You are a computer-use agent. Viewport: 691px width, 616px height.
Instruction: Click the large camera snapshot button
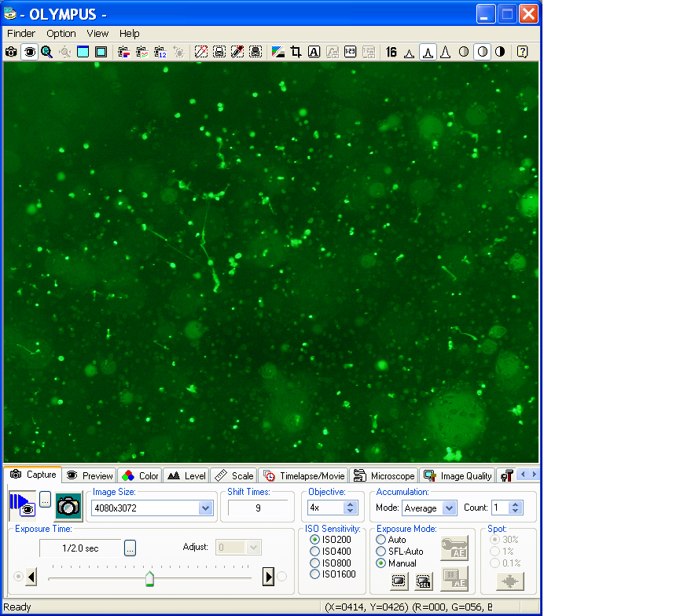pos(68,507)
